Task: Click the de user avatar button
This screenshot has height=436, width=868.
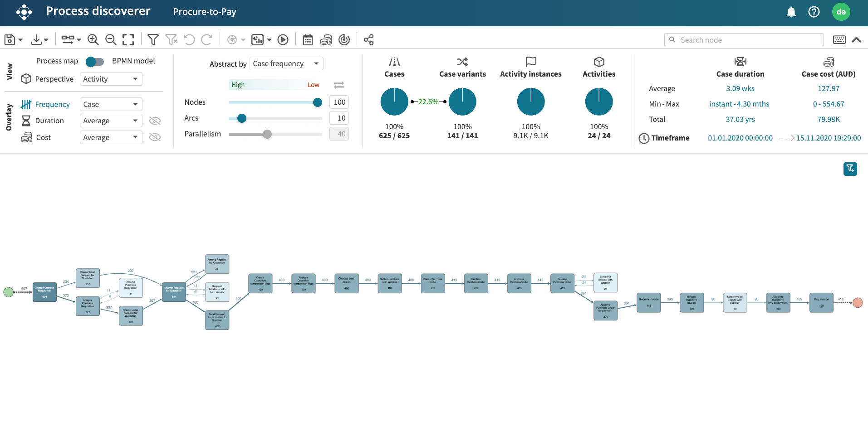Action: point(841,12)
